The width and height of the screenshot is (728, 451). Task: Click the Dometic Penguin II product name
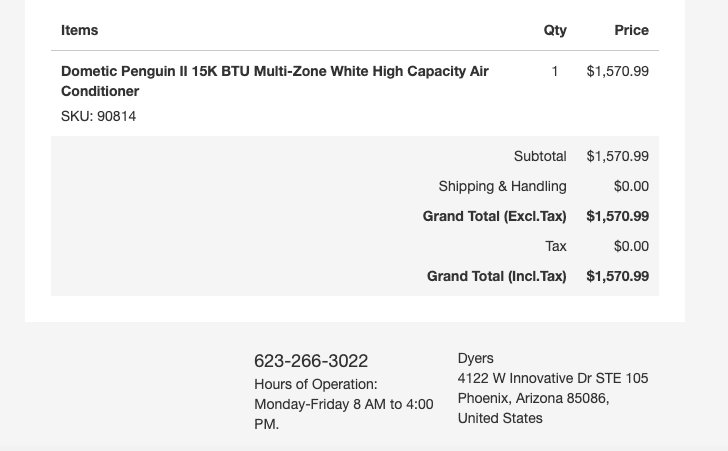pos(274,81)
